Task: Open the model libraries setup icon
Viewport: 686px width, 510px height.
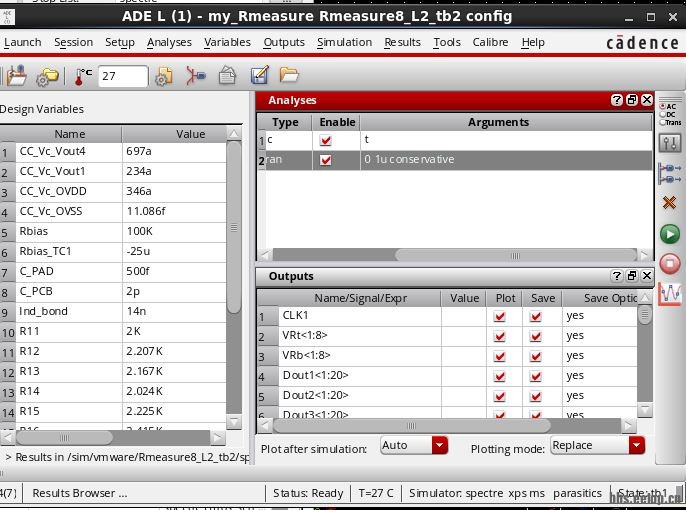Action: [x=163, y=77]
